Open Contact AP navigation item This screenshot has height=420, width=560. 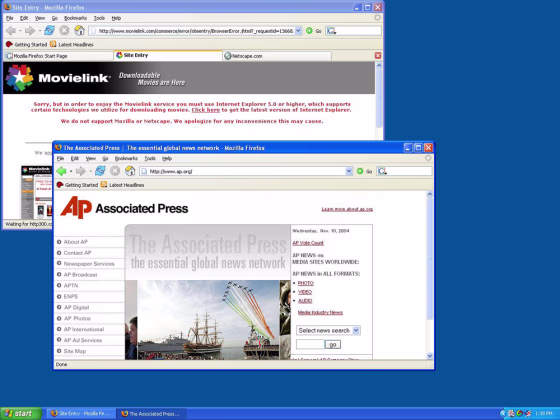[x=78, y=253]
